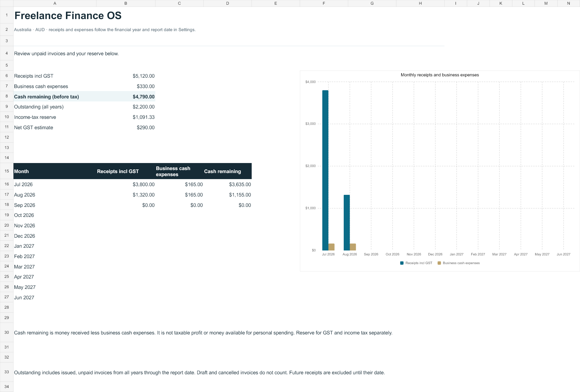580x392 pixels.
Task: Select column N header
Action: pyautogui.click(x=568, y=3)
